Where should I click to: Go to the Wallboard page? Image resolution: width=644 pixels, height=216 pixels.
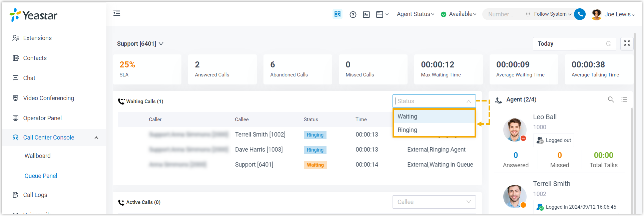click(38, 156)
